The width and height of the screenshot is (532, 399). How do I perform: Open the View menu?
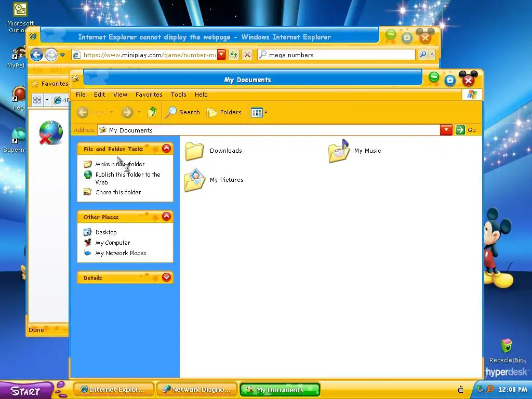120,95
